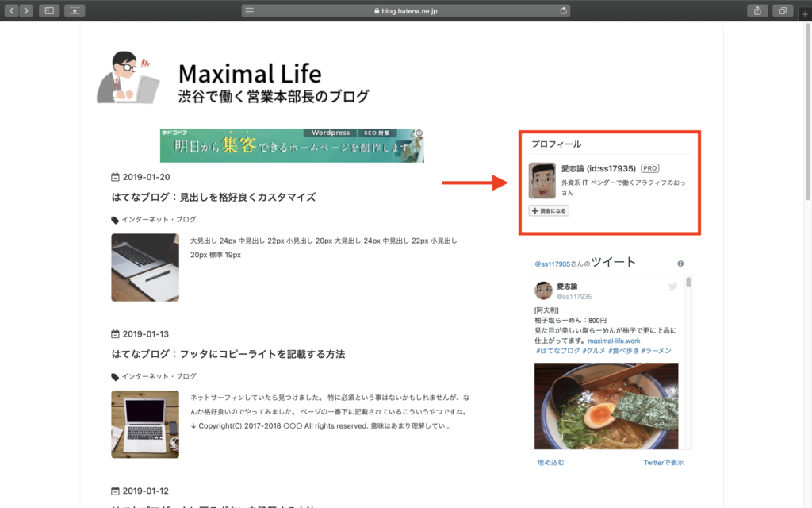
Task: Click the blog.hatena.ne.jp address field
Action: pos(405,10)
